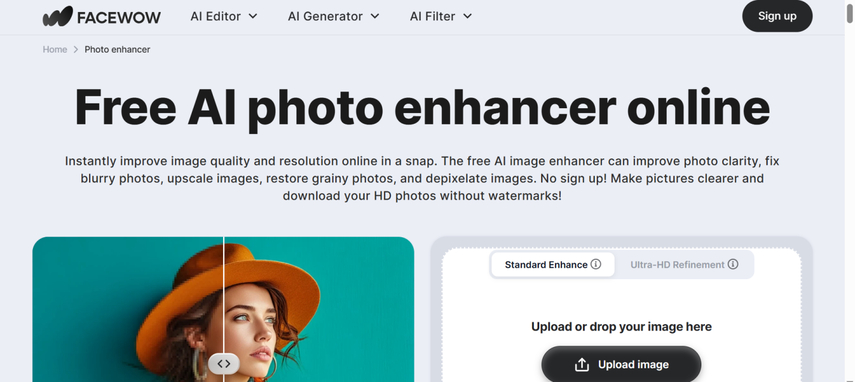Click the Upload image button
This screenshot has height=382, width=855.
[x=621, y=365]
